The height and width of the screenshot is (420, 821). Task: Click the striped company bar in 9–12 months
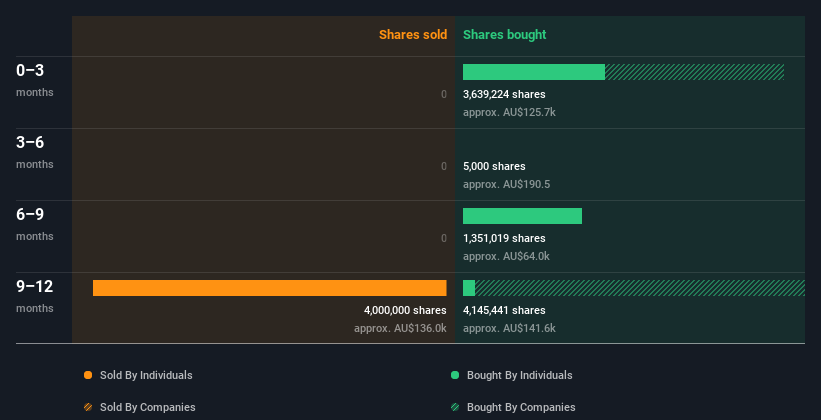tap(640, 288)
